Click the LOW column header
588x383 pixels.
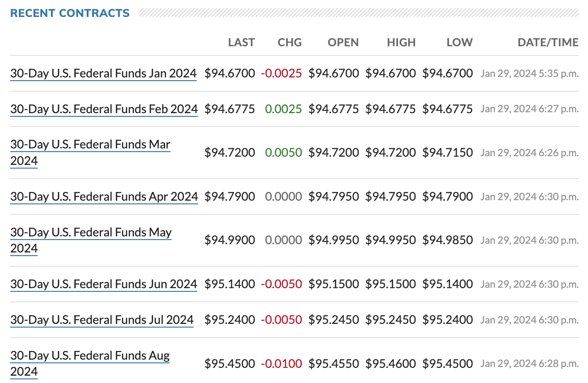coord(460,43)
